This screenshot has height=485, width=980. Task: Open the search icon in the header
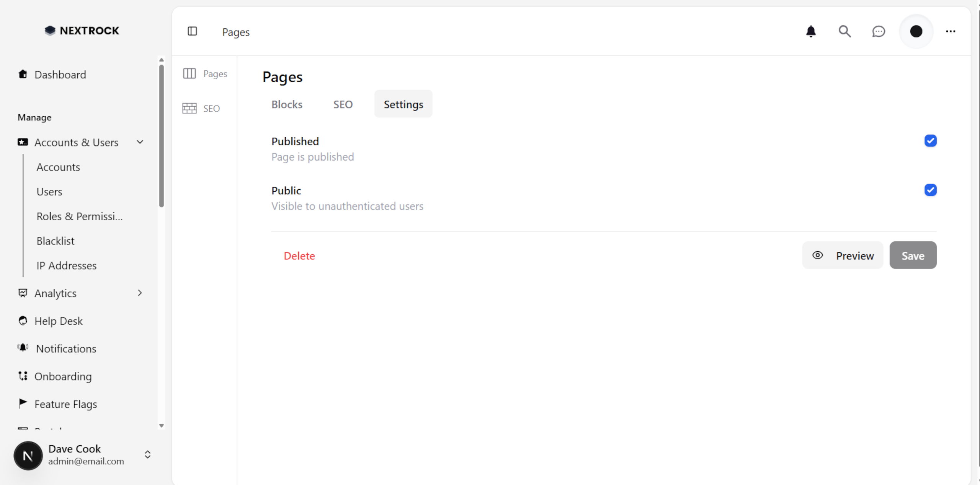pyautogui.click(x=844, y=31)
